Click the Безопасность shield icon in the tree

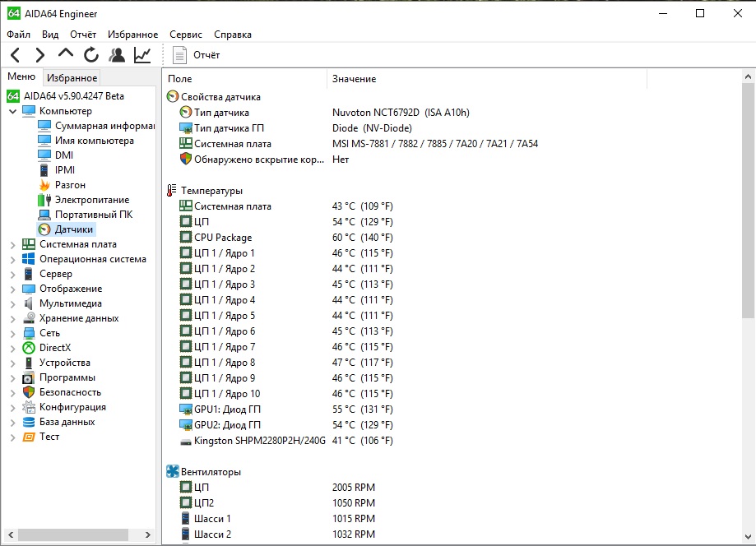29,392
